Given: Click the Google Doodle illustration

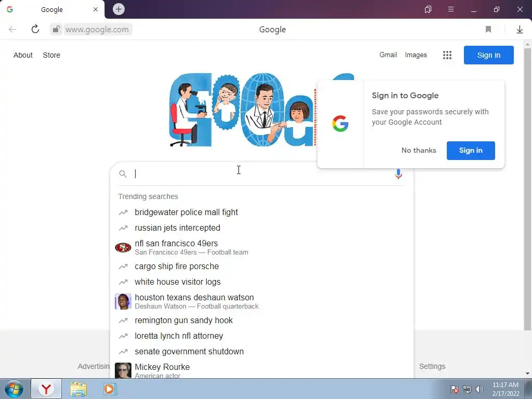Looking at the screenshot, I should click(x=243, y=110).
